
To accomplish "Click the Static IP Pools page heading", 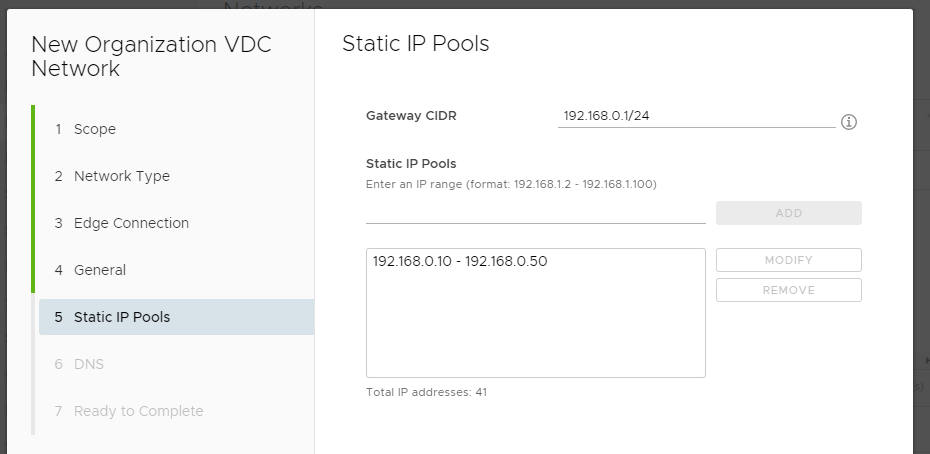I will [x=416, y=43].
